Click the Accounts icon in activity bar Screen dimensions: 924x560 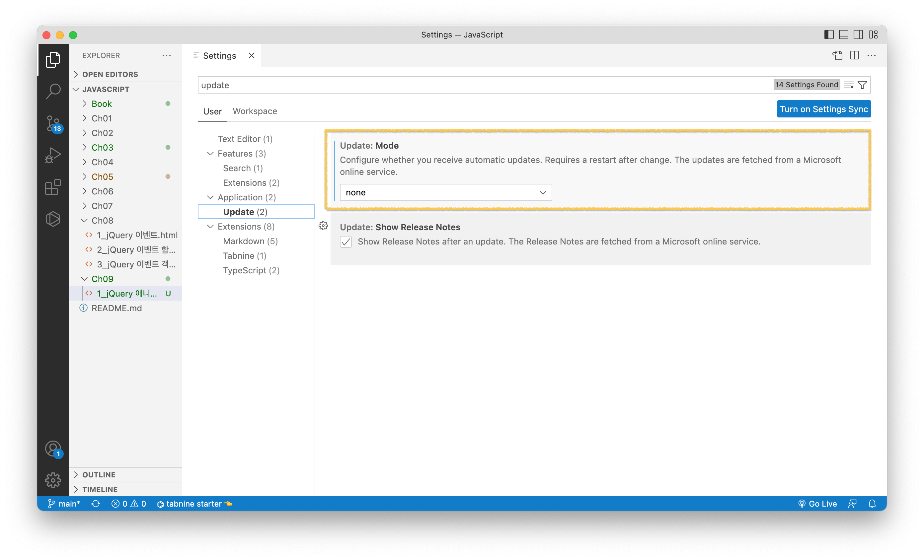click(x=53, y=448)
